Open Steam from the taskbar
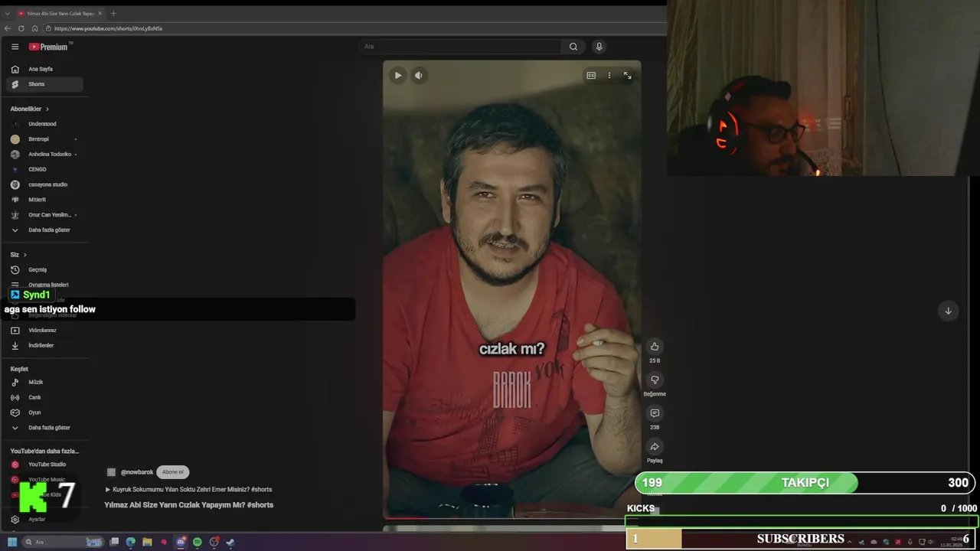This screenshot has width=980, height=551. point(230,542)
